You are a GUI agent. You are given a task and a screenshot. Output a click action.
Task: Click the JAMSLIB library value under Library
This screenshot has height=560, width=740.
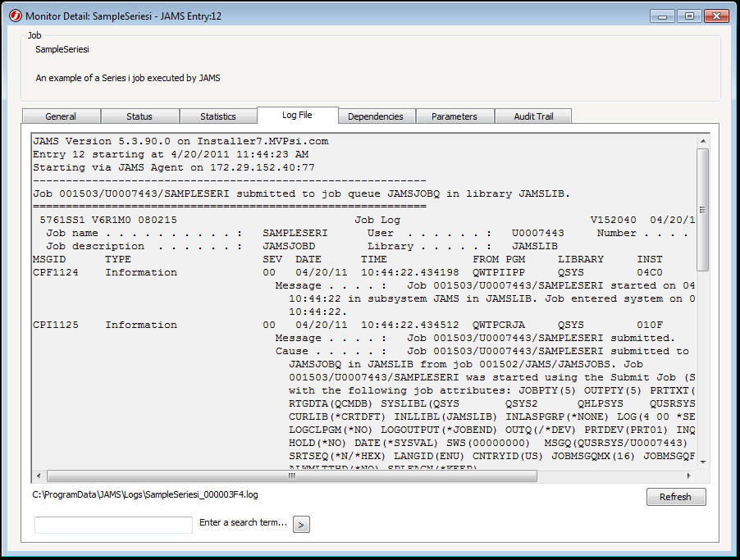coord(535,246)
